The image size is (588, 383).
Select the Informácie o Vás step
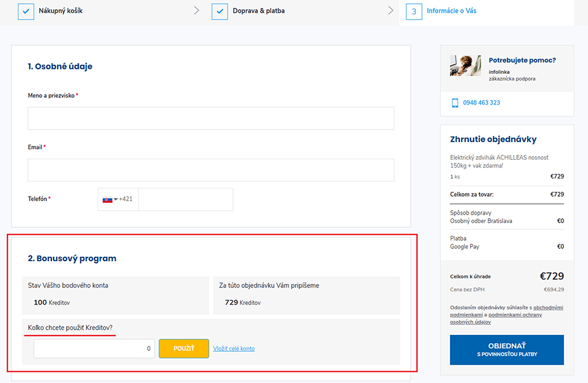[452, 11]
